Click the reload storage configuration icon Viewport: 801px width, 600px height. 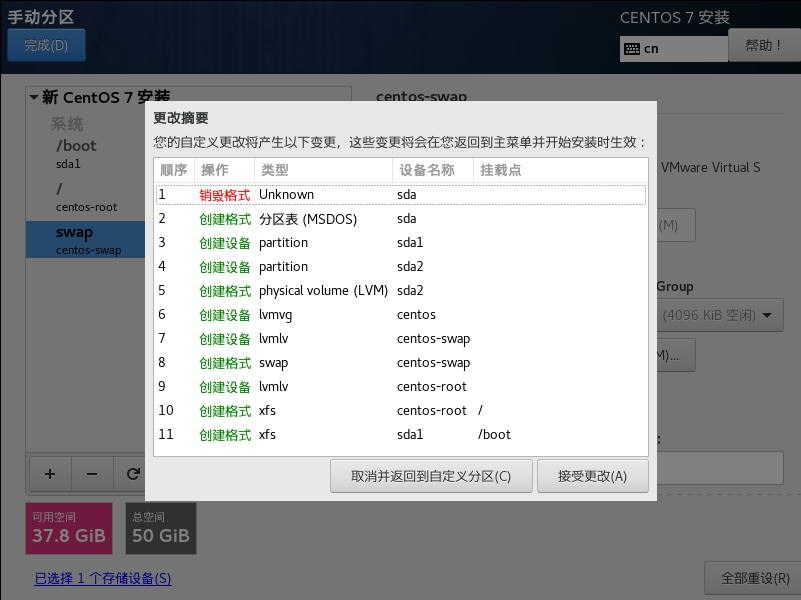point(133,474)
